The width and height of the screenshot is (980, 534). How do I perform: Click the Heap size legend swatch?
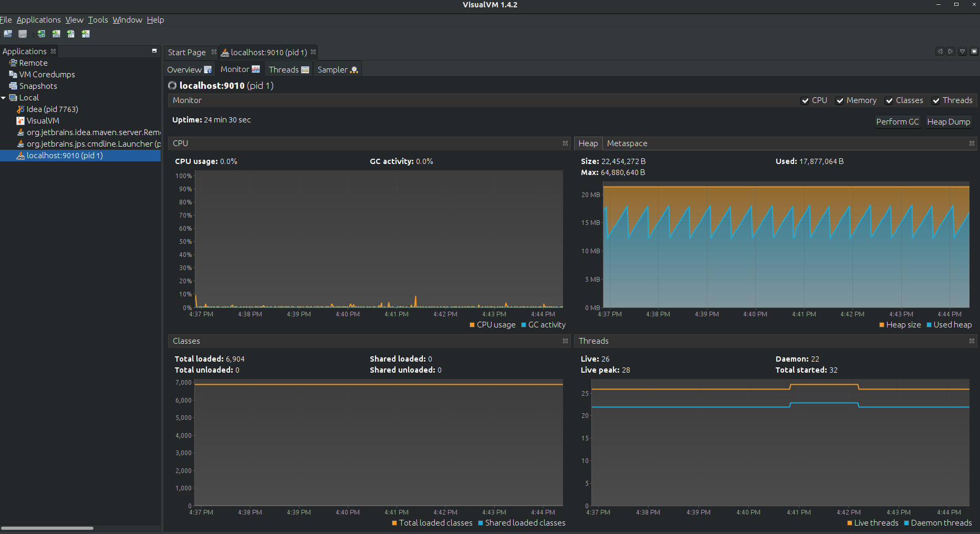pos(882,325)
